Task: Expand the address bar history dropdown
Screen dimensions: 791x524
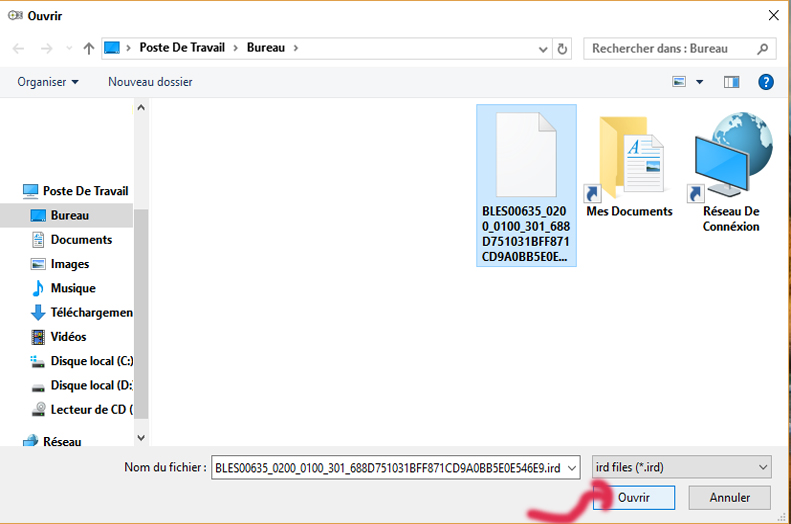Action: (x=543, y=48)
